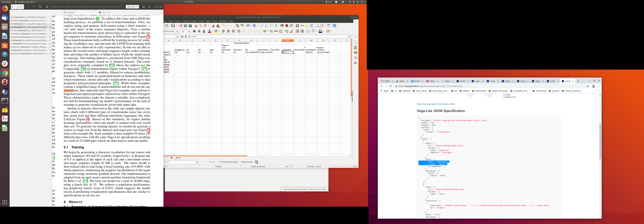Click the Format as Percent icon
Screen dimensions: 644x224
pyautogui.click(x=271, y=31)
